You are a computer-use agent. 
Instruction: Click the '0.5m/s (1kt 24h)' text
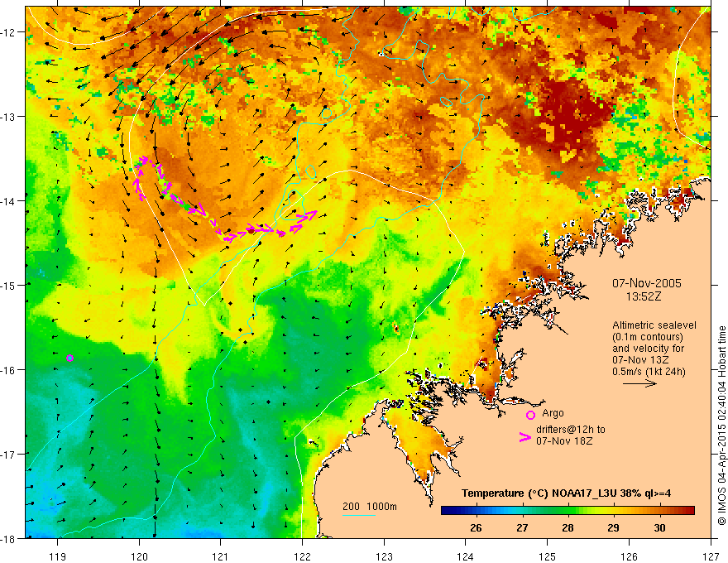(x=649, y=372)
